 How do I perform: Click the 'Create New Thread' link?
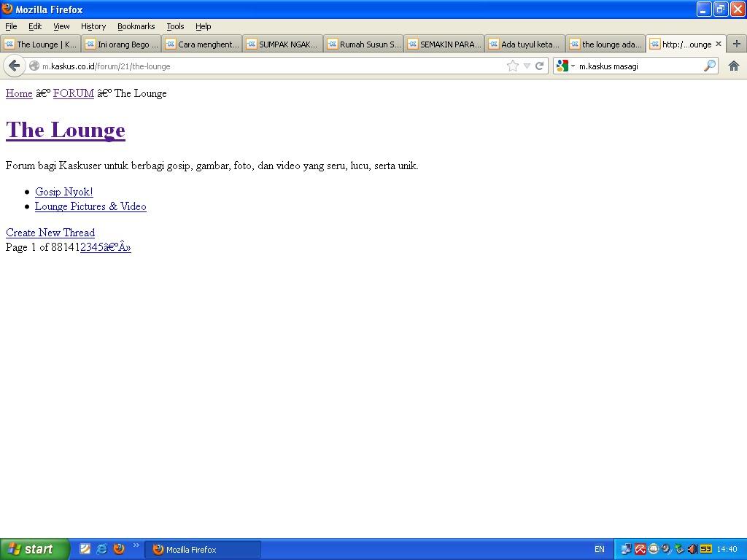click(x=50, y=233)
